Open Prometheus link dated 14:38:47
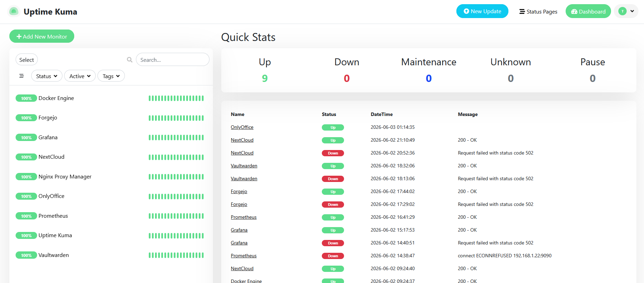Viewport: 644px width, 283px height. tap(244, 256)
